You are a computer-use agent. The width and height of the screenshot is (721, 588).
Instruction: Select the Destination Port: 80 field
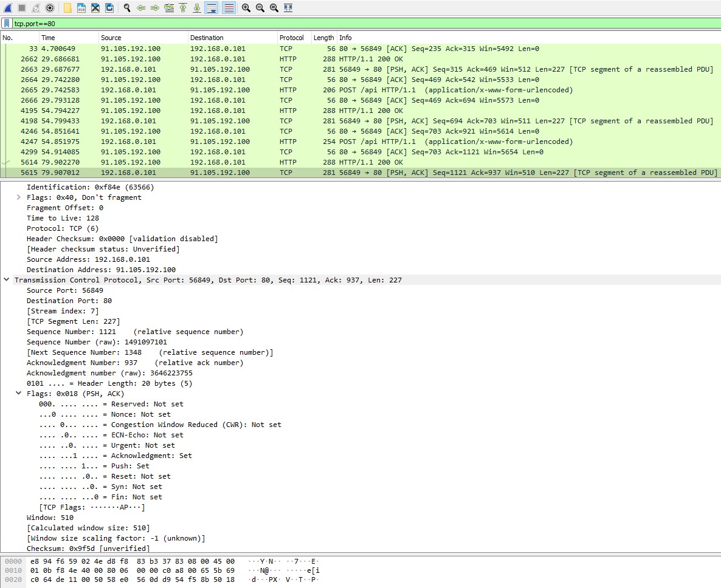69,301
